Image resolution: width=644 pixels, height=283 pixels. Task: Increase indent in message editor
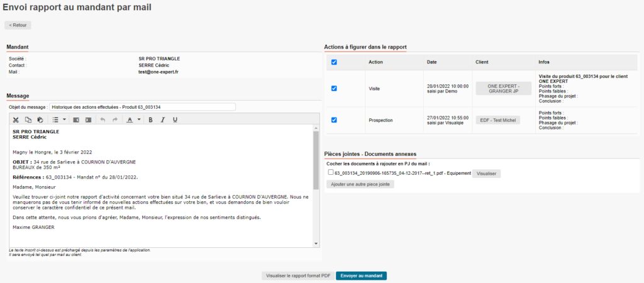click(x=88, y=119)
